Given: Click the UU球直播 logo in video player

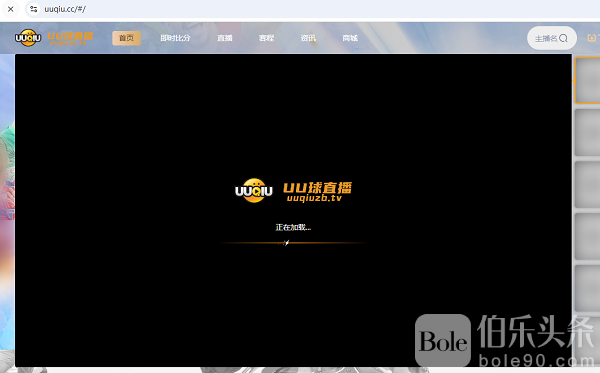Looking at the screenshot, I should click(293, 191).
